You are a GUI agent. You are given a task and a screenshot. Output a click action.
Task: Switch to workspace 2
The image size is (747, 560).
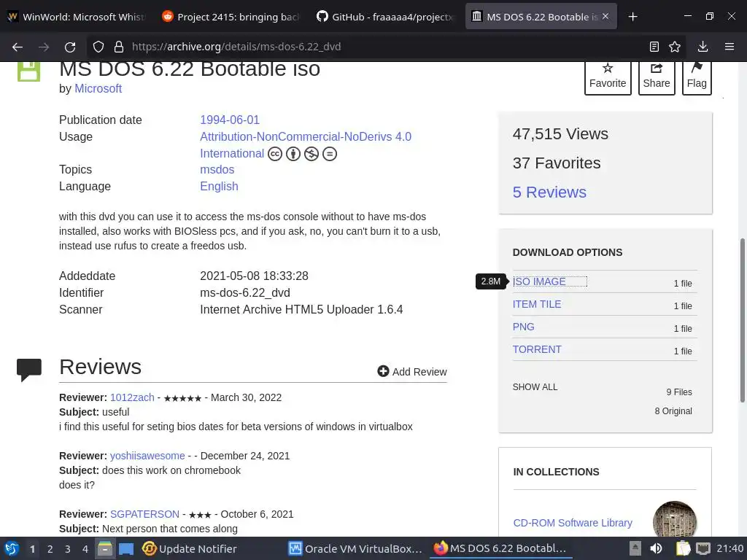(x=50, y=549)
